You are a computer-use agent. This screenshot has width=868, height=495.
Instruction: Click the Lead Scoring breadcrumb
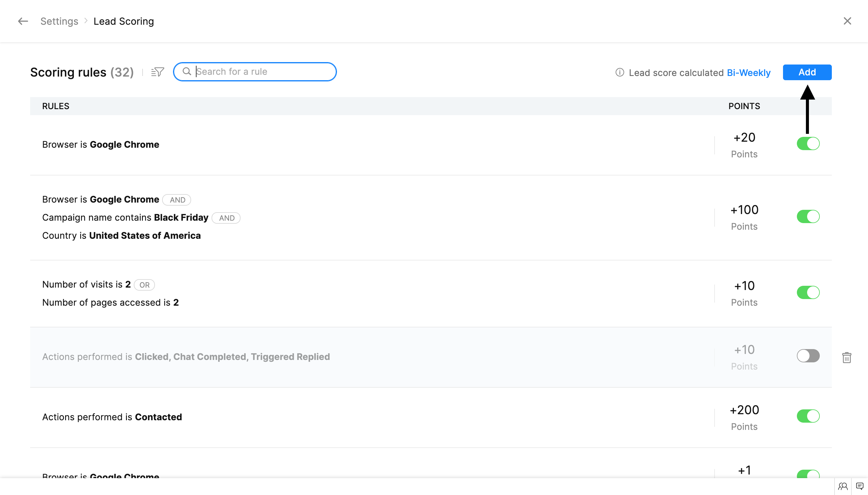coord(123,21)
